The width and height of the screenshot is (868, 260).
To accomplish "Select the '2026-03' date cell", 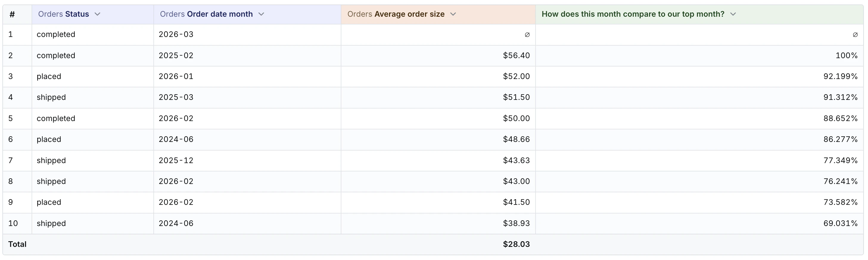I will [x=247, y=34].
